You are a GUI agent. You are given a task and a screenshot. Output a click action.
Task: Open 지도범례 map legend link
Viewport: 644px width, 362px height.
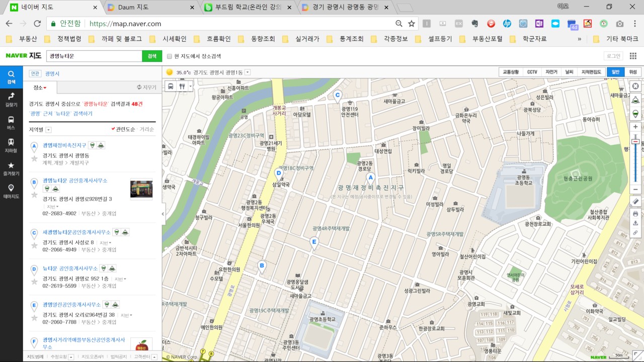(35, 357)
